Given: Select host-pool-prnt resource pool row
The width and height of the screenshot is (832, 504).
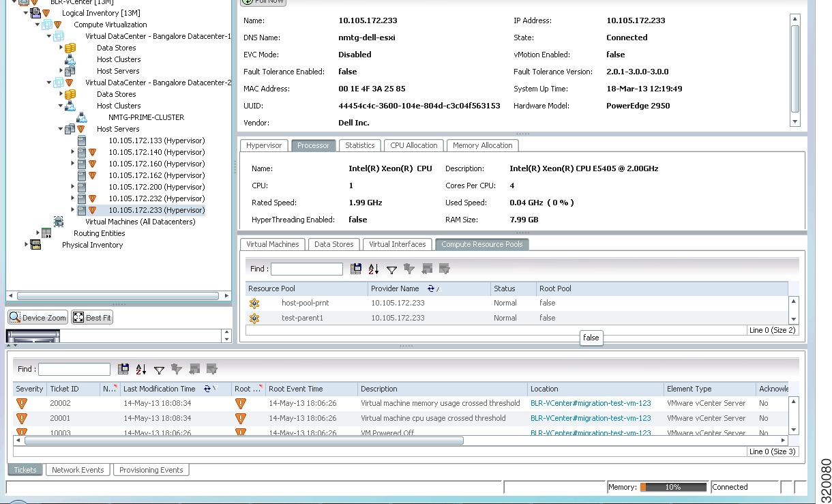Looking at the screenshot, I should (517, 303).
